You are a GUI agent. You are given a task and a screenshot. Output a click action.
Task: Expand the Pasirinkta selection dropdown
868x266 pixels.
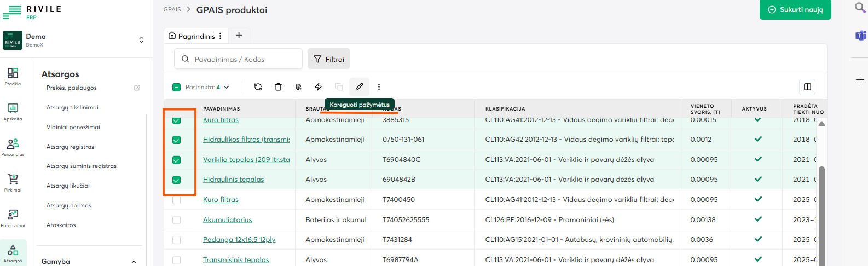pyautogui.click(x=227, y=87)
